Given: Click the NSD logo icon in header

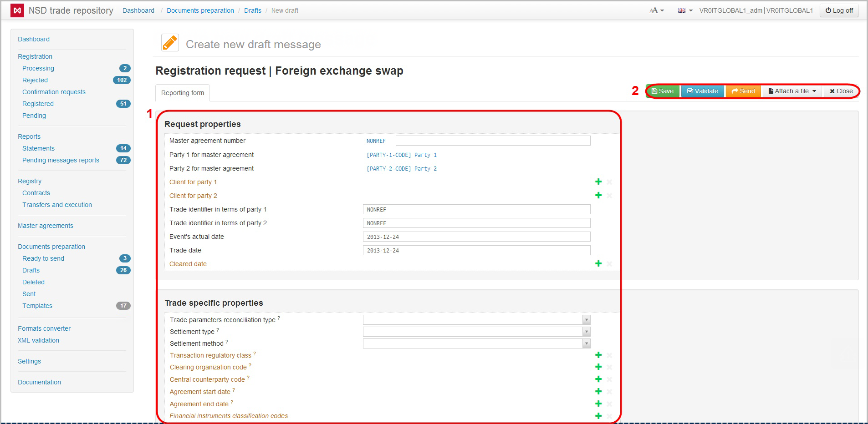Looking at the screenshot, I should pyautogui.click(x=17, y=10).
